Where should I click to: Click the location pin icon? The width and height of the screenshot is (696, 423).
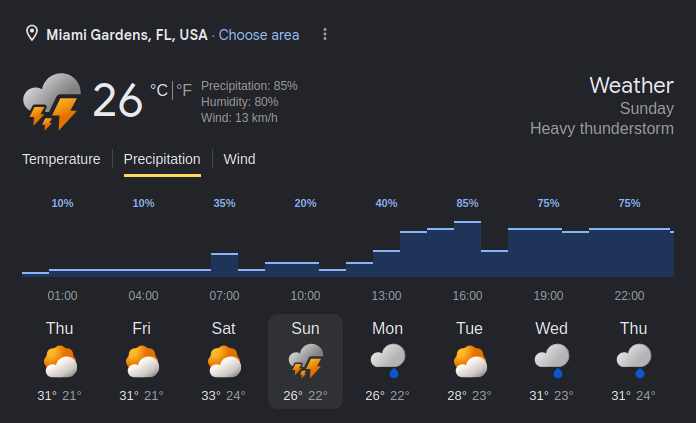point(32,35)
